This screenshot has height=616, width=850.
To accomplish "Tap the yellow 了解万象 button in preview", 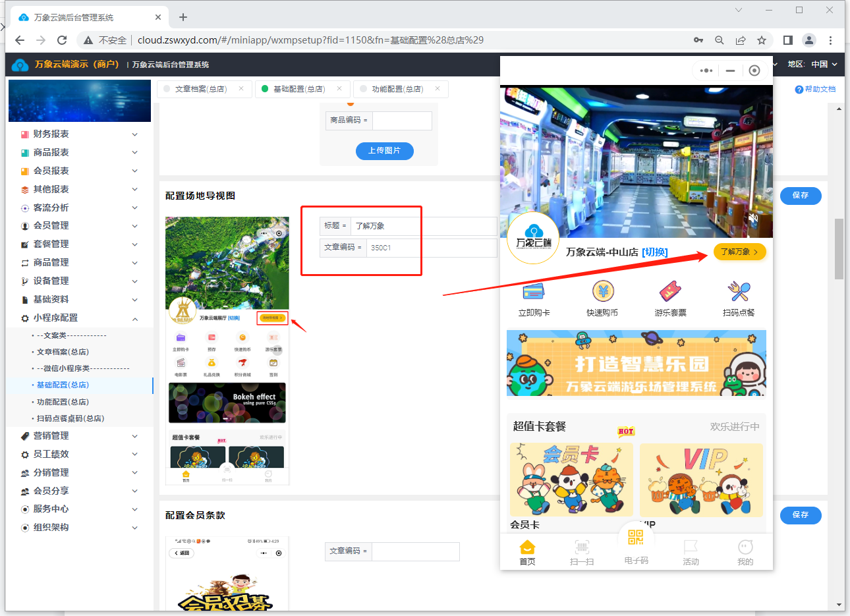I will [x=739, y=252].
